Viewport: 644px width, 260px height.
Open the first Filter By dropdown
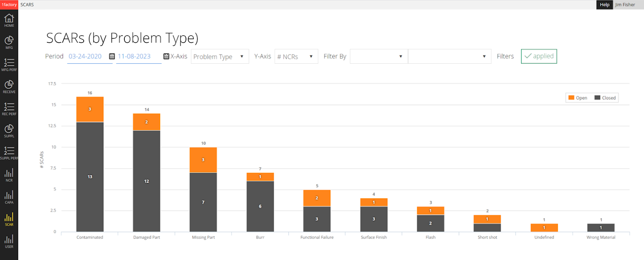pyautogui.click(x=378, y=56)
